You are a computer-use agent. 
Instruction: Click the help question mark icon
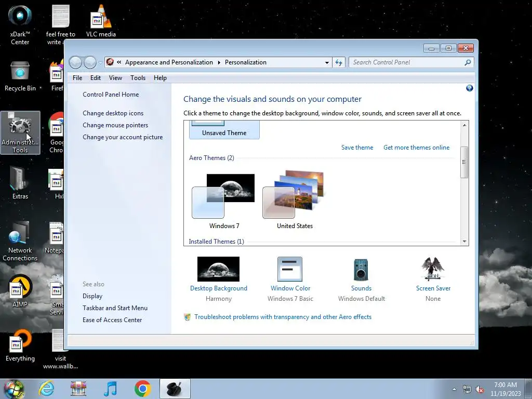(470, 88)
